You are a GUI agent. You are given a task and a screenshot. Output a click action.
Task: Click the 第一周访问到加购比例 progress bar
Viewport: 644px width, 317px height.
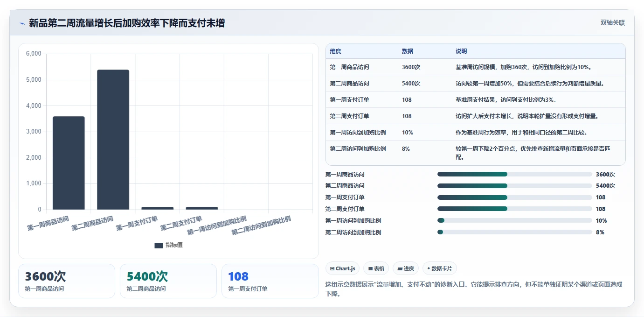pyautogui.click(x=515, y=220)
